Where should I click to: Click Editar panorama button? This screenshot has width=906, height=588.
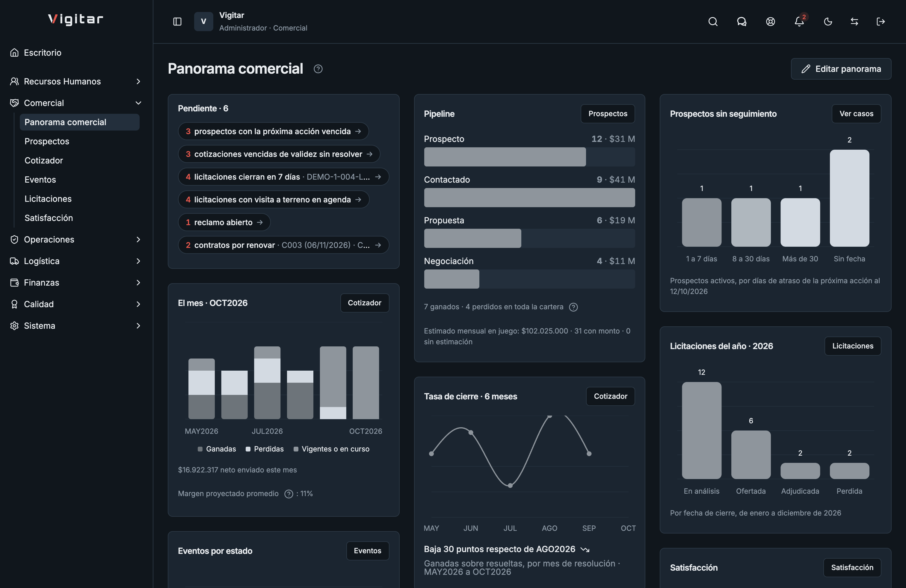pyautogui.click(x=841, y=69)
